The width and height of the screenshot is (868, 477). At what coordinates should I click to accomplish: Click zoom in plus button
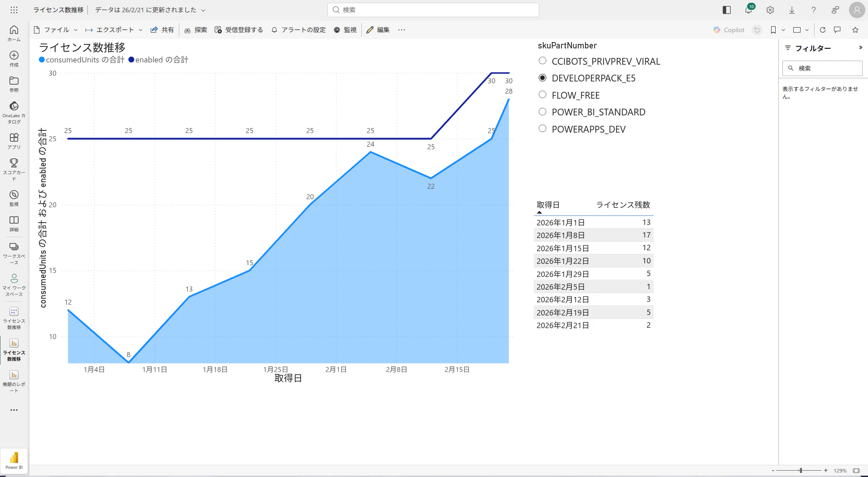(x=826, y=471)
